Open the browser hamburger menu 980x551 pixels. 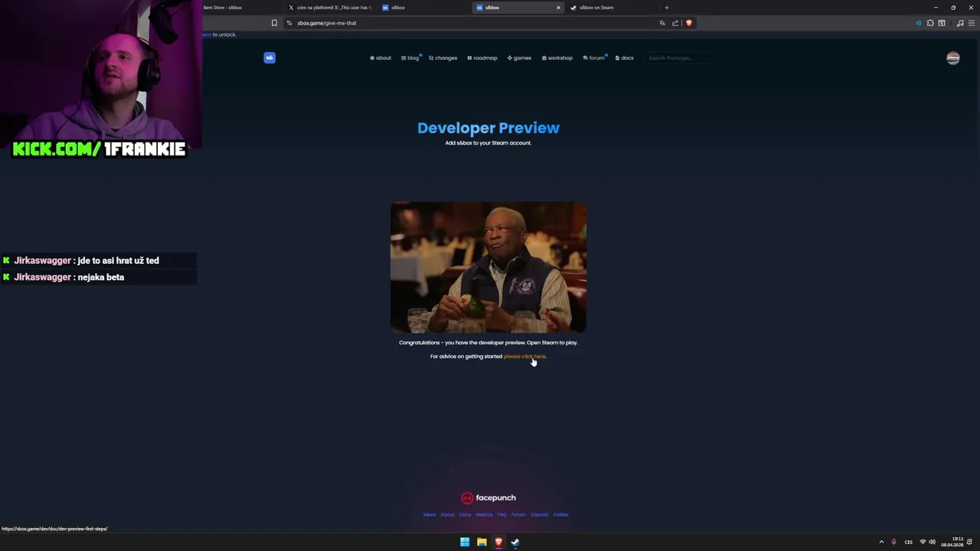coord(972,23)
